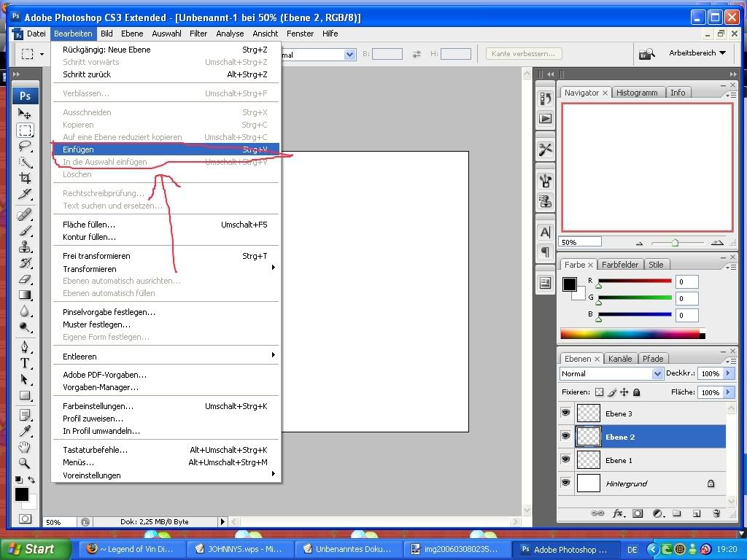Switch to the Histogramm tab
This screenshot has height=560, width=747.
pos(636,93)
